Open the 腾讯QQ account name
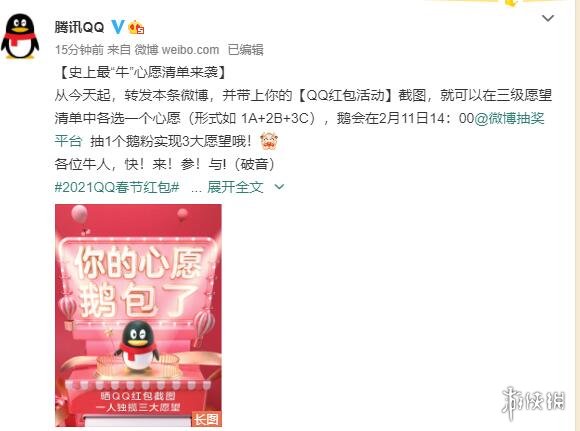 pyautogui.click(x=80, y=27)
